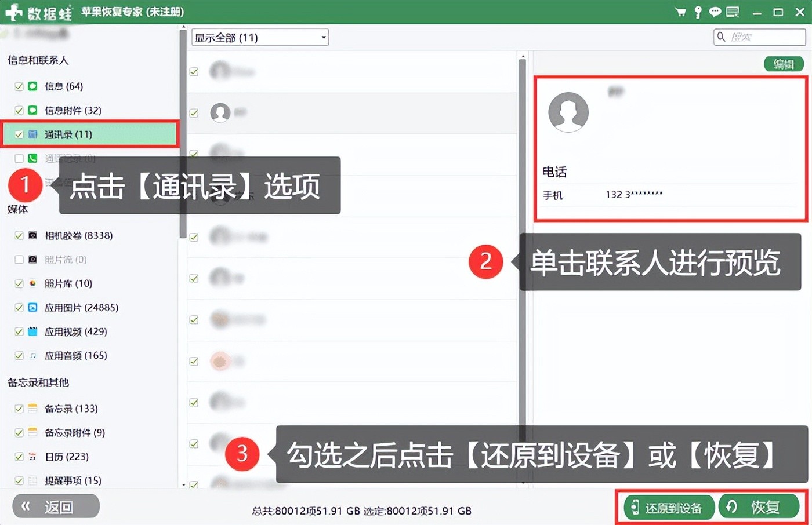Screen dimensions: 812x525
Task: Uncheck the 应用图片 (24885) checkbox
Action: [x=19, y=308]
